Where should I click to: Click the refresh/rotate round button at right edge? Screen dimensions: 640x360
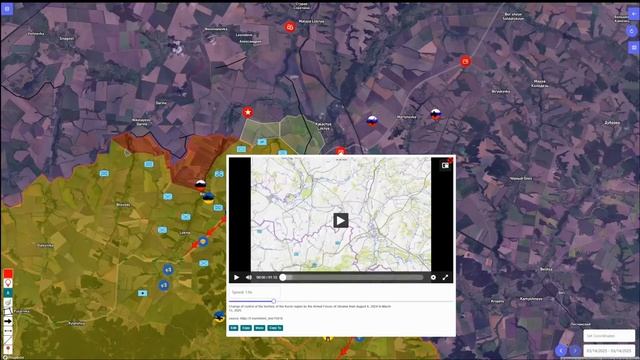click(x=632, y=31)
